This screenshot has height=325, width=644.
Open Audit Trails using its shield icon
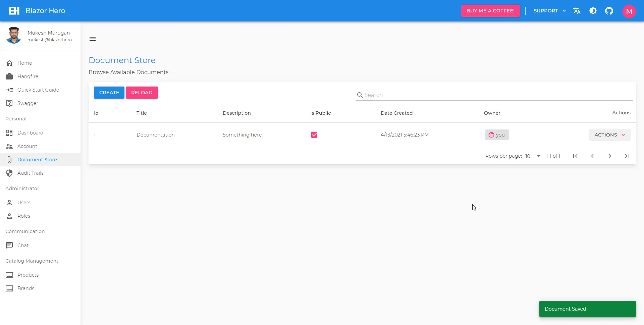(9, 173)
